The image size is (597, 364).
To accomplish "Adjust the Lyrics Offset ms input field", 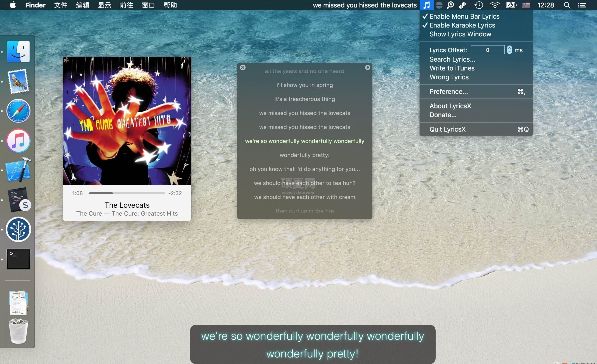I will (x=487, y=50).
